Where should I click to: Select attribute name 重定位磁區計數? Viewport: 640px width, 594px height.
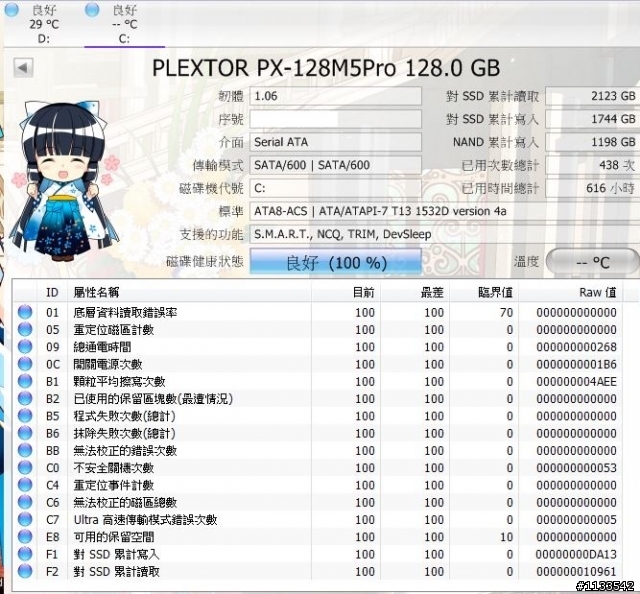tap(113, 330)
